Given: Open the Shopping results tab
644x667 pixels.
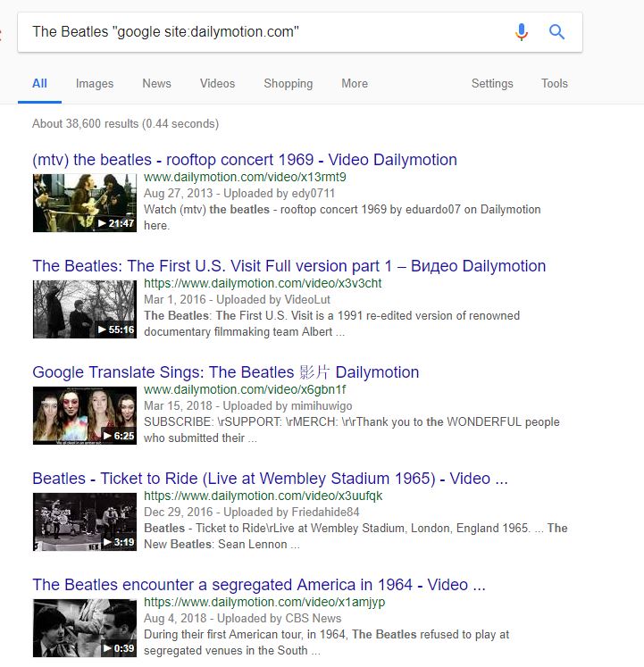Looking at the screenshot, I should pyautogui.click(x=288, y=83).
